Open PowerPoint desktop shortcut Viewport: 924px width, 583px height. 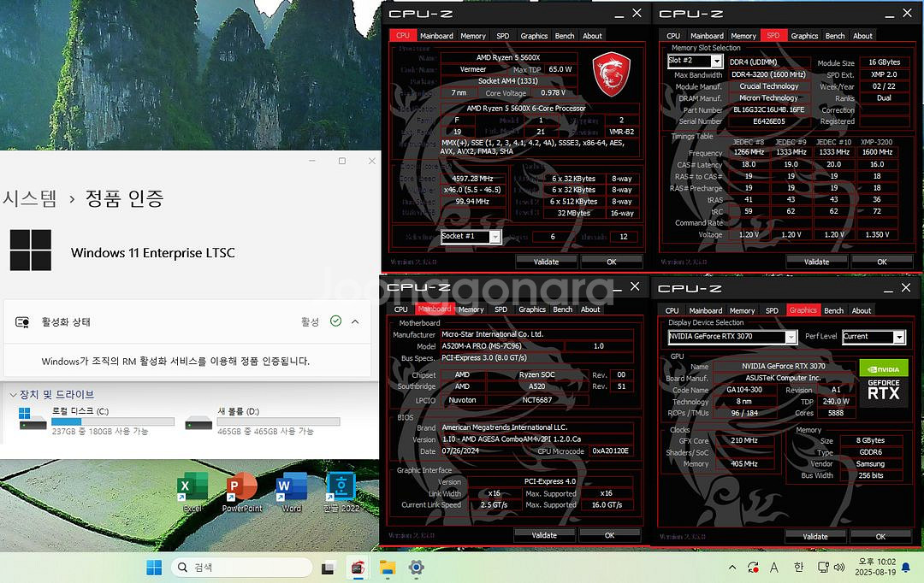point(241,492)
